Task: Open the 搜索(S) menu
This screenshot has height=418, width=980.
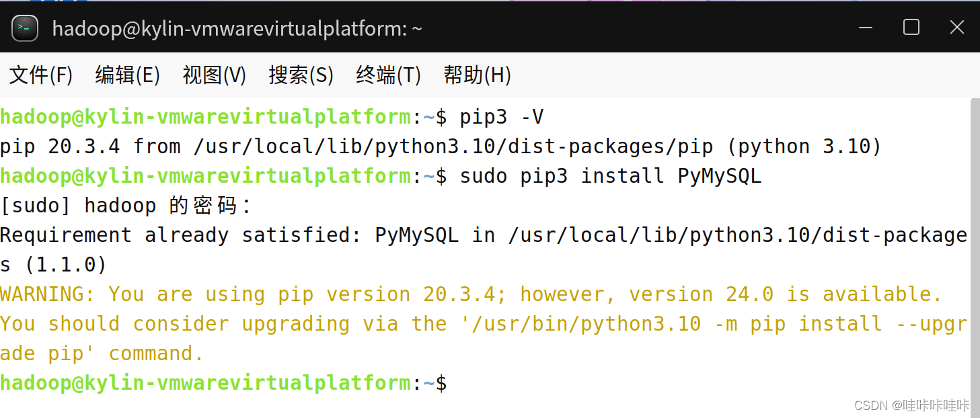Action: coord(301,75)
